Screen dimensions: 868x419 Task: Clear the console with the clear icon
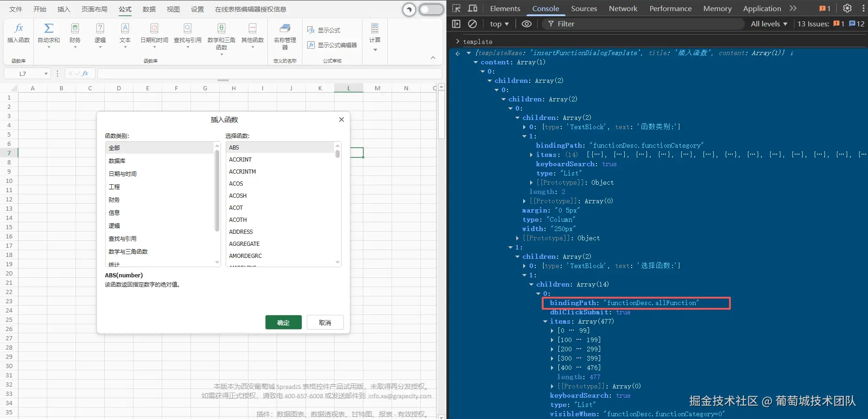472,24
